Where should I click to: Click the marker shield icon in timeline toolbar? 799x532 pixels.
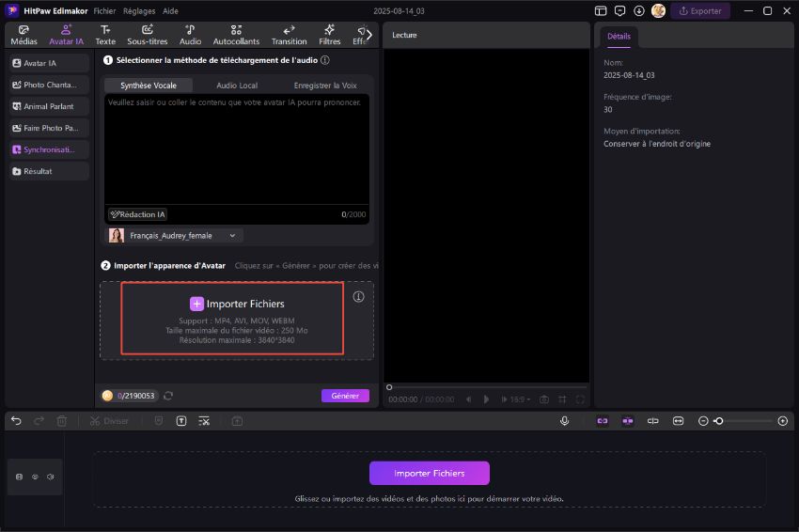(159, 421)
